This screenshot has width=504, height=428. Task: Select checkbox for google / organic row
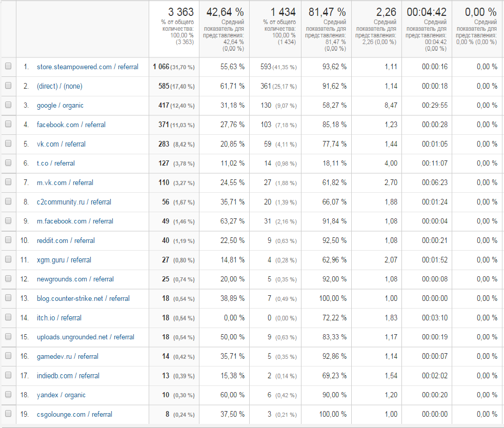[8, 106]
